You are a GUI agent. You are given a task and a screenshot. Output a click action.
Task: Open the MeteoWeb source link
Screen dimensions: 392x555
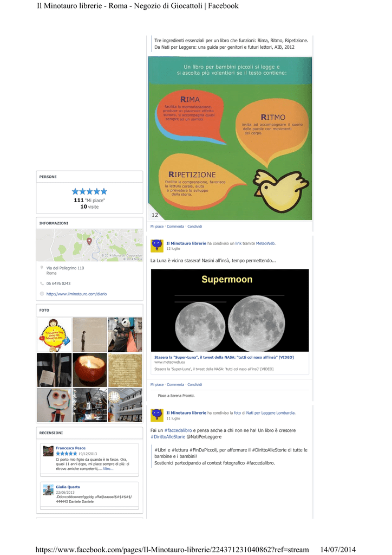point(265,243)
